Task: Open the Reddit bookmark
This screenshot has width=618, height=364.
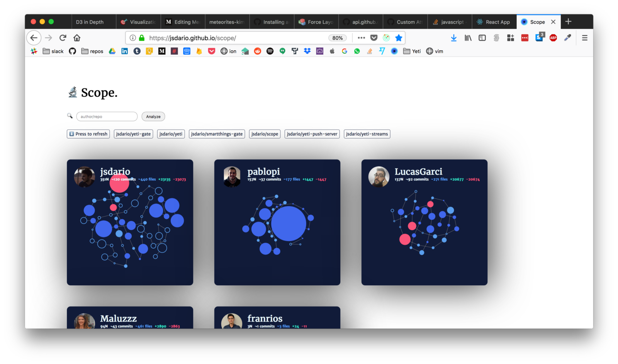Action: [258, 51]
